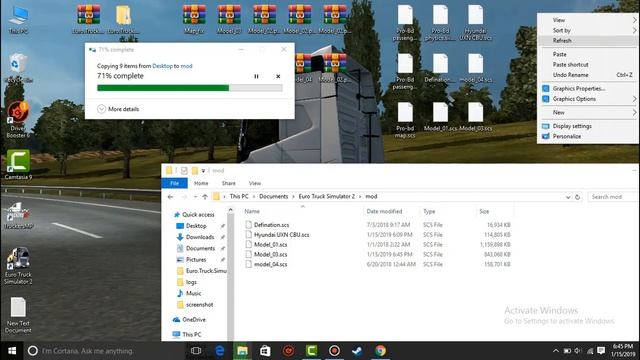
Task: Select Paste shortcut in context menu
Action: (x=588, y=64)
